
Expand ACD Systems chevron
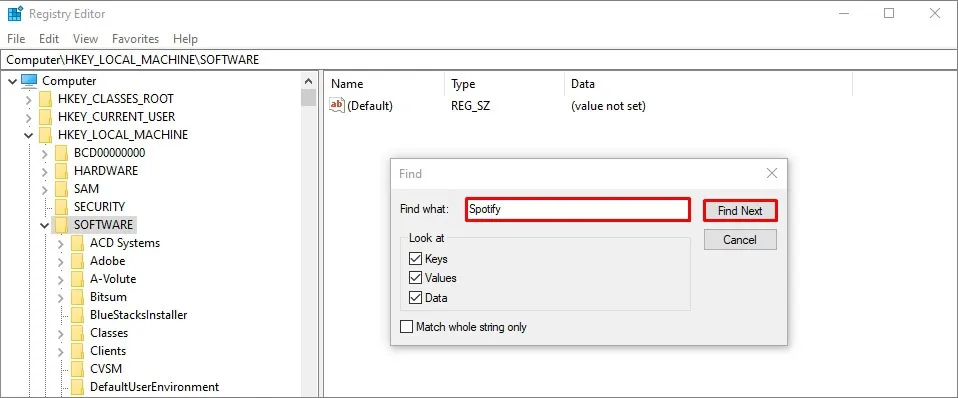pyautogui.click(x=60, y=243)
